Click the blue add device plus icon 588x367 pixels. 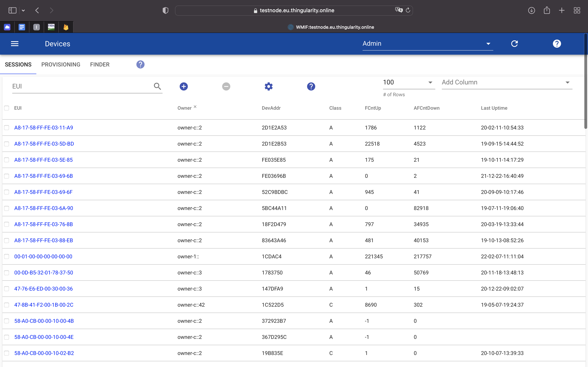(184, 86)
